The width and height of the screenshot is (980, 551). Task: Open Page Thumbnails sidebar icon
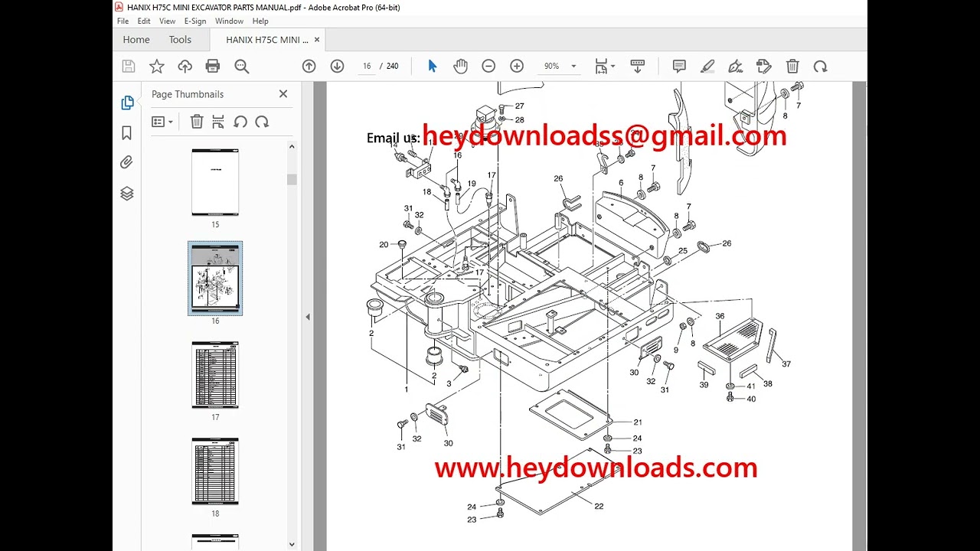pos(127,103)
